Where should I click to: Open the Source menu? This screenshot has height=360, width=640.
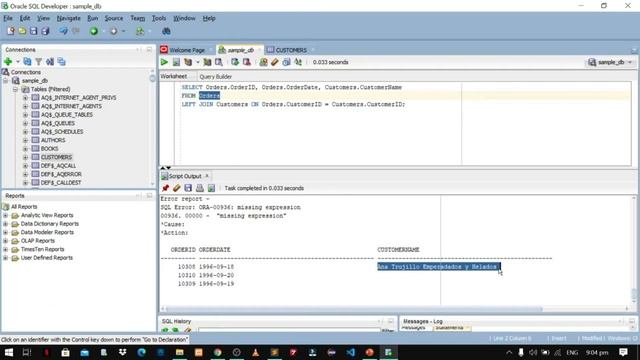113,18
